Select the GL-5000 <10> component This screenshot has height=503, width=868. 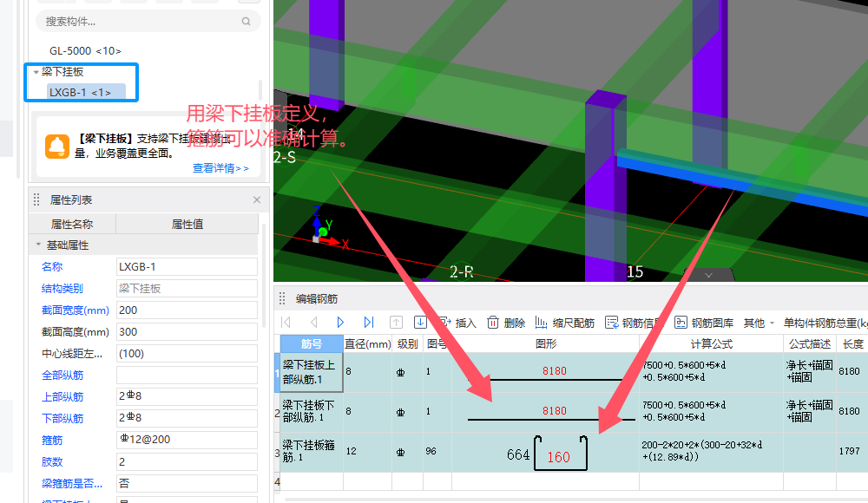(85, 51)
